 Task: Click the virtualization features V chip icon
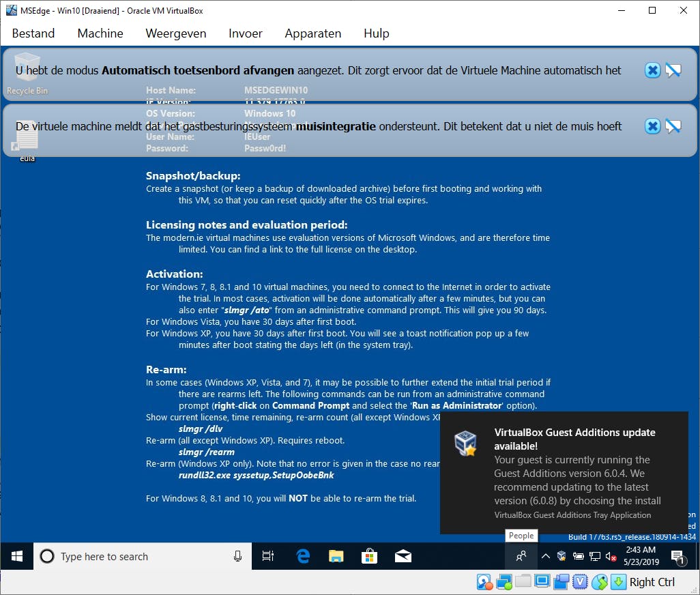click(x=580, y=581)
